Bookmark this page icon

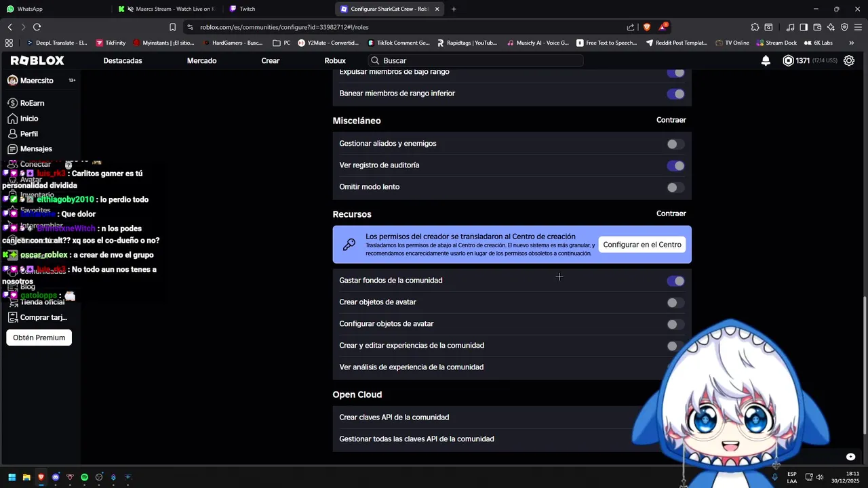(172, 27)
